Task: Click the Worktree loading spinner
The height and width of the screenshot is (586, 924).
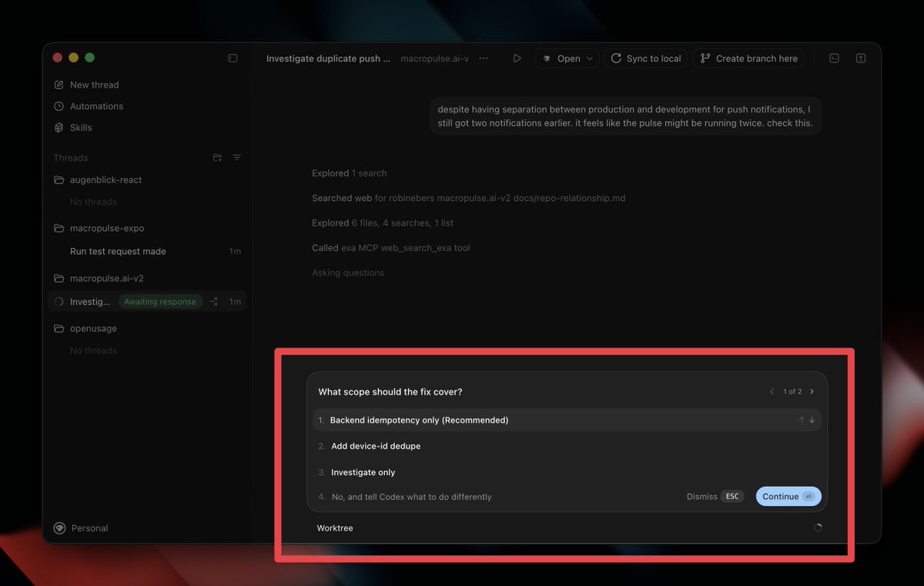Action: tap(818, 528)
